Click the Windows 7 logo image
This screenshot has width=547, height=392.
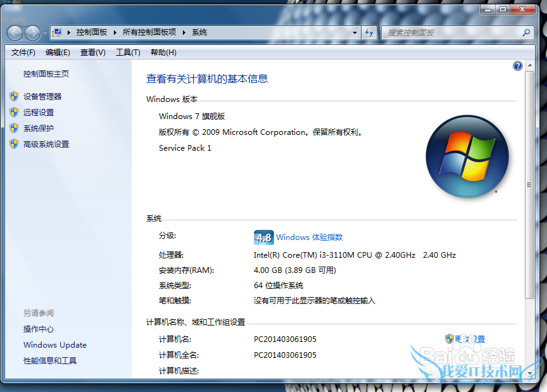467,156
